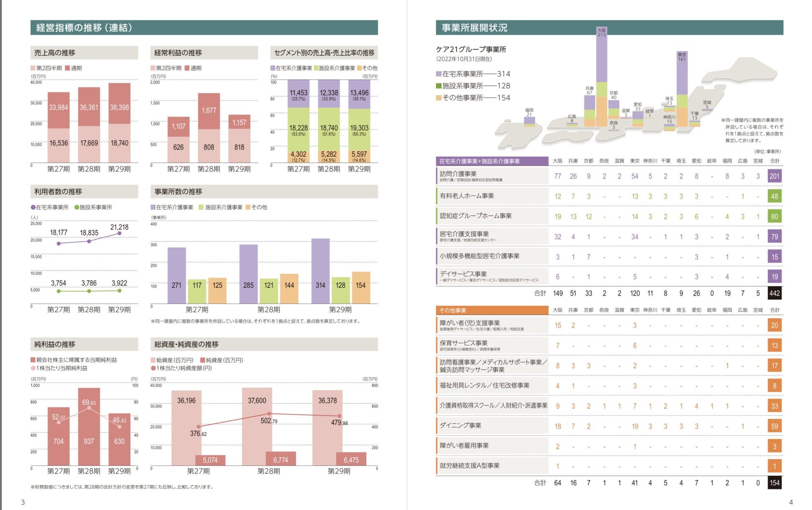The image size is (812, 510).
Task: Click the 兵庫 67 map label
Action: (590, 90)
